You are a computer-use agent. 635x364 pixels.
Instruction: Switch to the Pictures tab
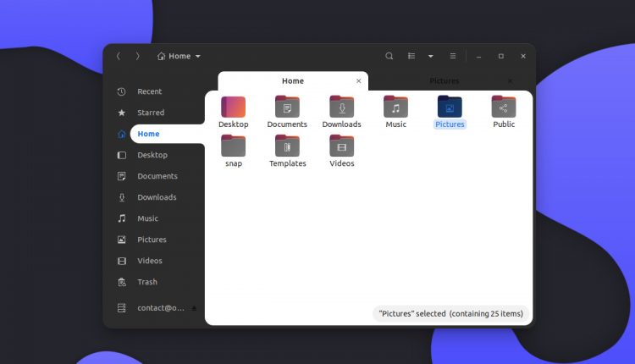click(x=444, y=81)
